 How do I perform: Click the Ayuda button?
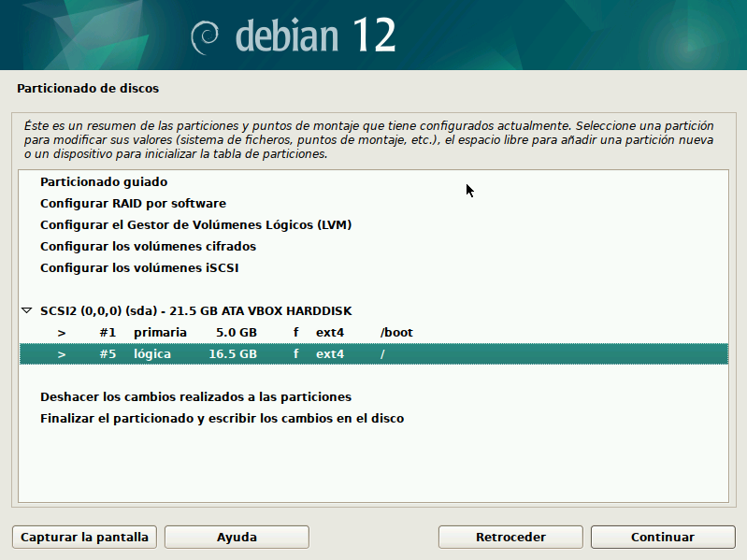[237, 538]
